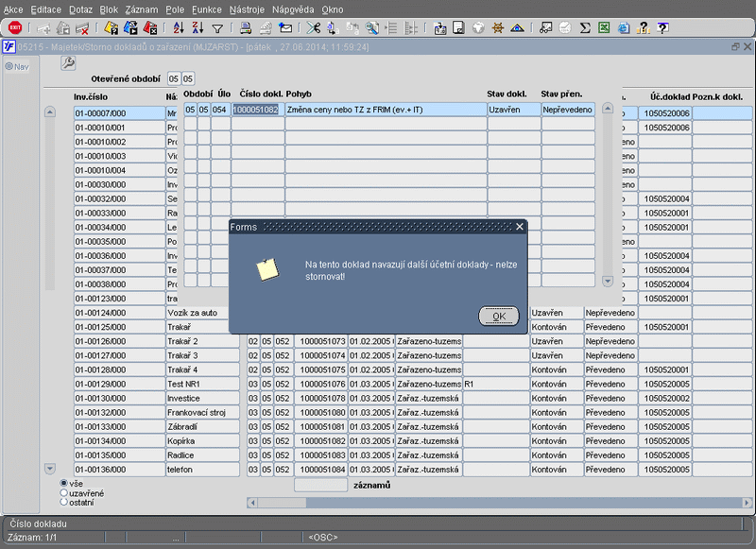
Task: Click the chart with glasses icon
Action: point(545,28)
